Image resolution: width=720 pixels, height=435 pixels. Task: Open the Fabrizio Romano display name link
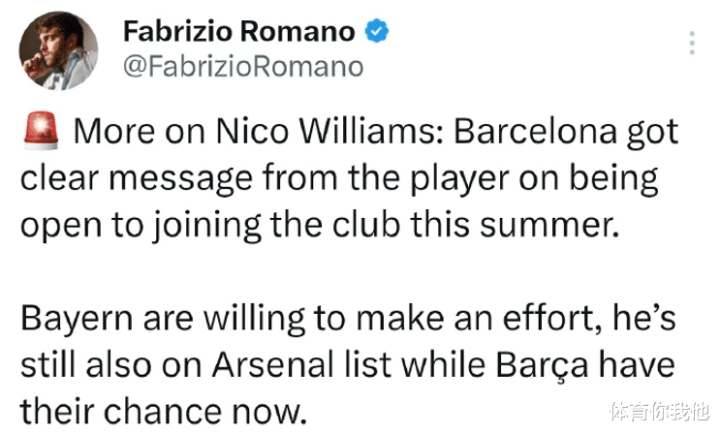(239, 31)
